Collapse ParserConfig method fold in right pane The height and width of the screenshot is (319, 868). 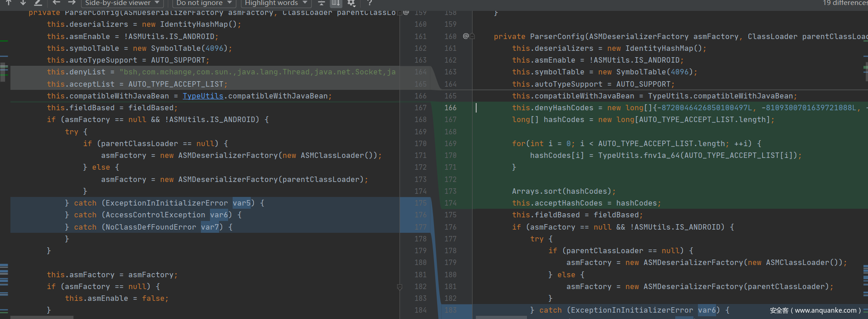tap(472, 36)
